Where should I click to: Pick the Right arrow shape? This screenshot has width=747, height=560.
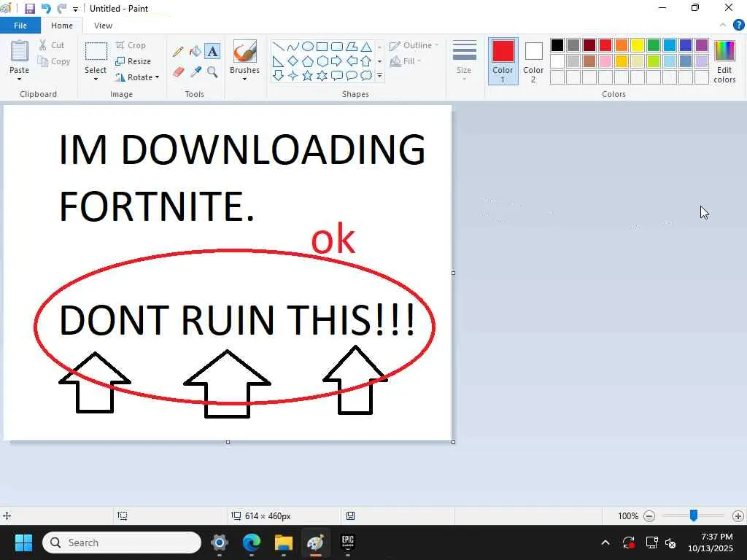(x=337, y=61)
